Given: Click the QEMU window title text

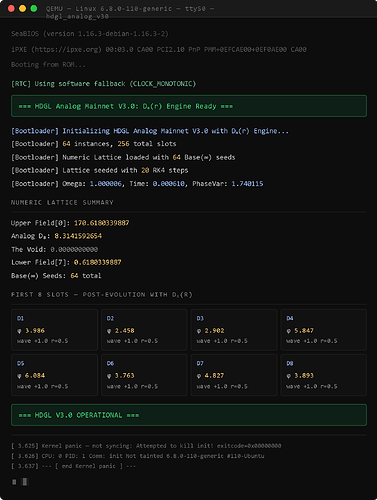Looking at the screenshot, I should [130, 12].
